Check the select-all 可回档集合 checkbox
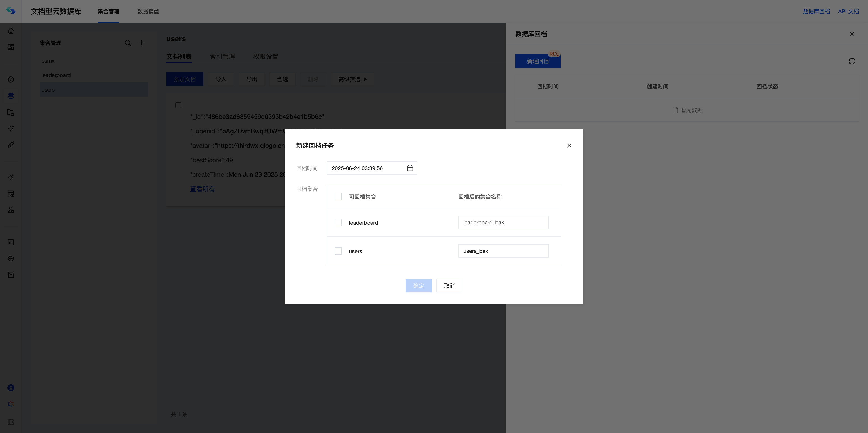Image resolution: width=868 pixels, height=433 pixels. pyautogui.click(x=338, y=196)
